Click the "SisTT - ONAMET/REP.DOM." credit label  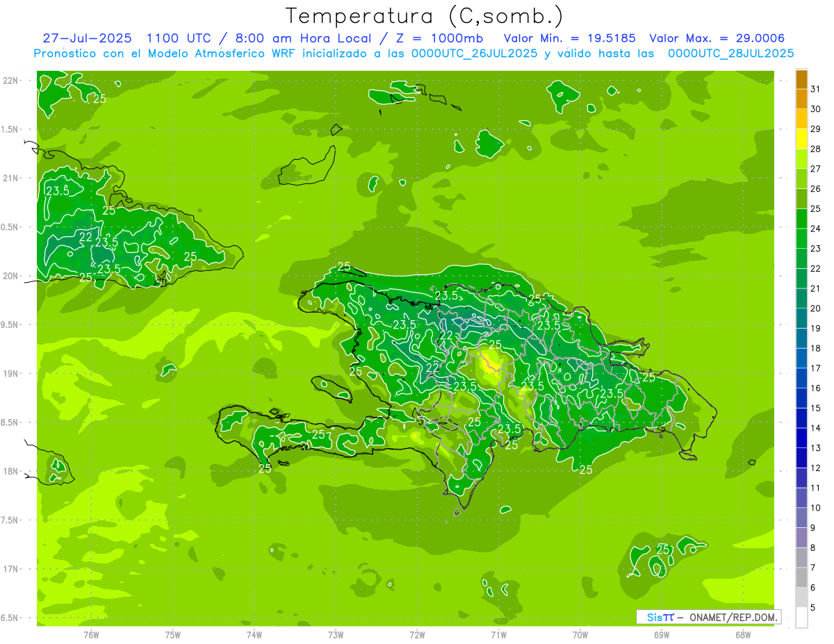pos(710,617)
